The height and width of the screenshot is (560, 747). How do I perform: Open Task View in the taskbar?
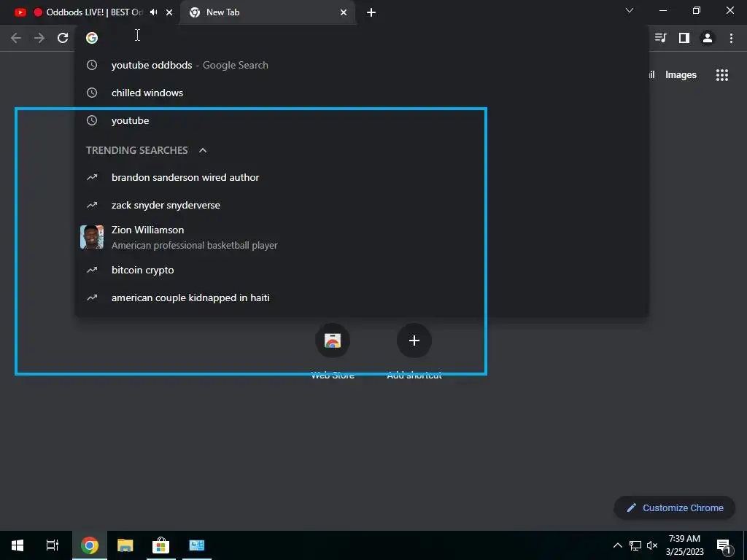[x=53, y=545]
